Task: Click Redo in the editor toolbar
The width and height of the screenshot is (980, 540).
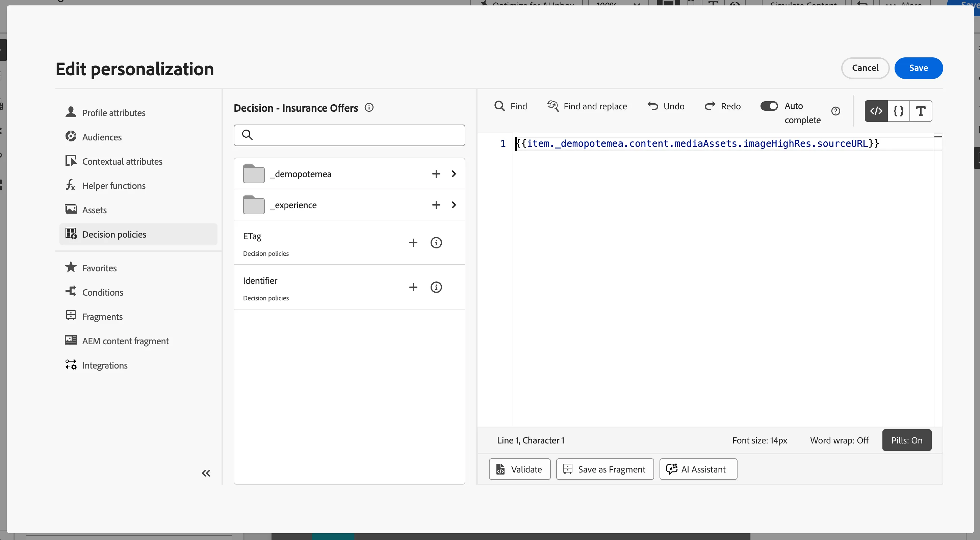Action: (x=722, y=106)
